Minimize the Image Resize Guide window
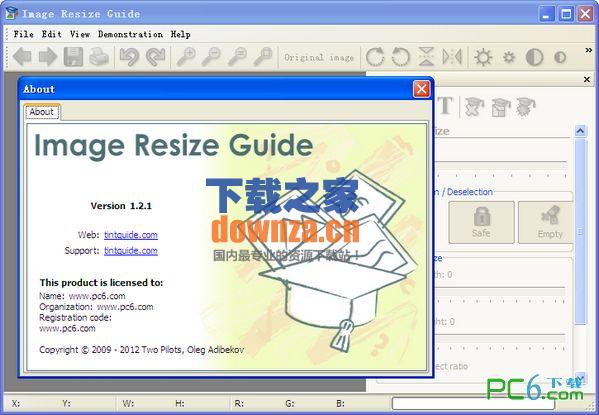Screen dimensions: 599x415 (x=546, y=14)
